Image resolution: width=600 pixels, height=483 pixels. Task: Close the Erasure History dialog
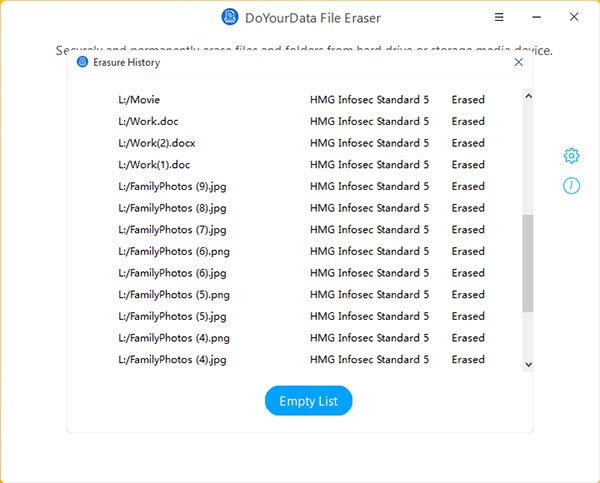point(518,62)
